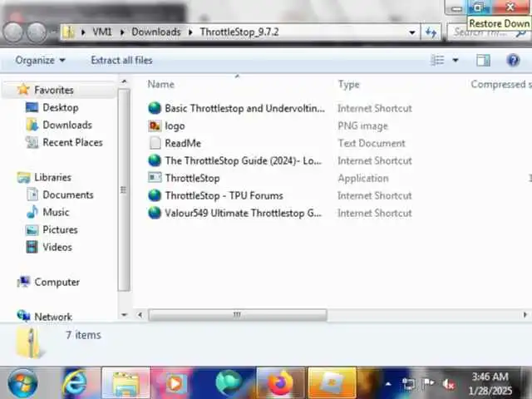Click the change view icon
This screenshot has height=399, width=532.
[x=437, y=61]
